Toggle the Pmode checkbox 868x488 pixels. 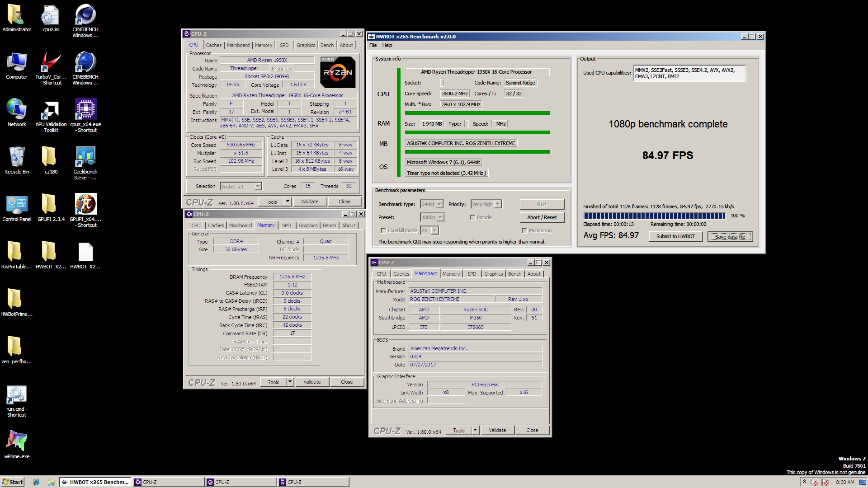coord(472,217)
